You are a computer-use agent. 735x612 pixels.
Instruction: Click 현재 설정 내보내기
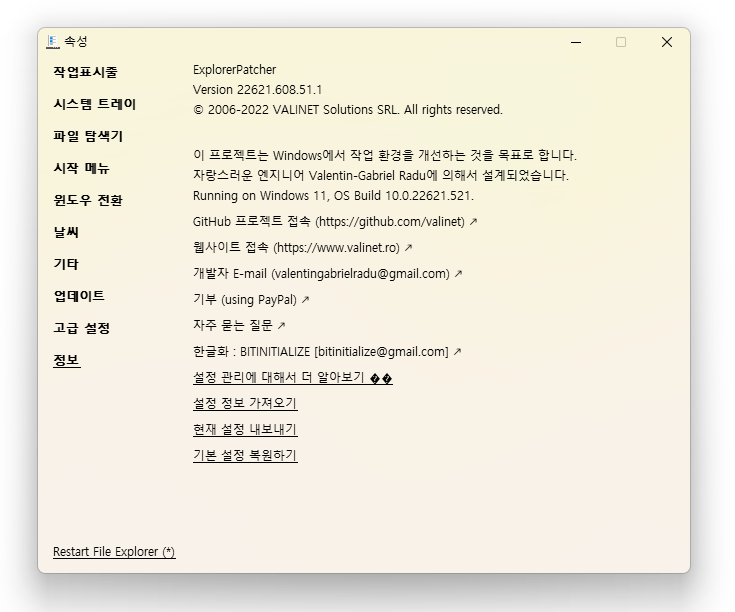(245, 430)
